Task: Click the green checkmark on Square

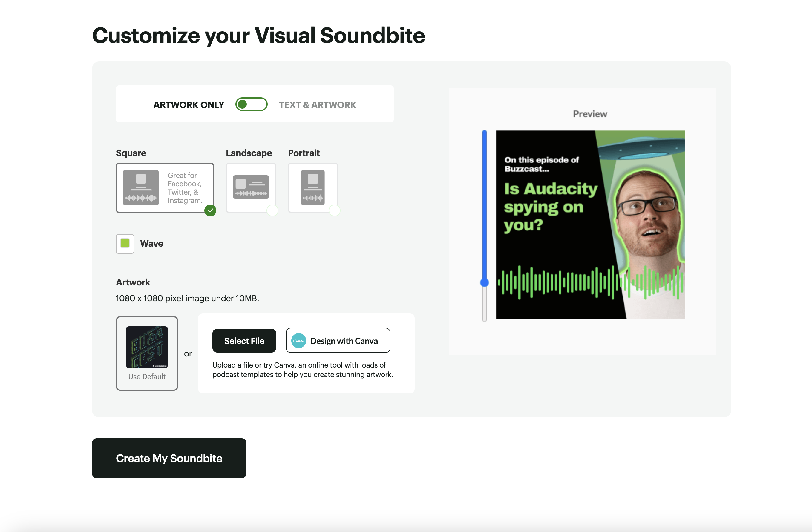Action: 211,210
